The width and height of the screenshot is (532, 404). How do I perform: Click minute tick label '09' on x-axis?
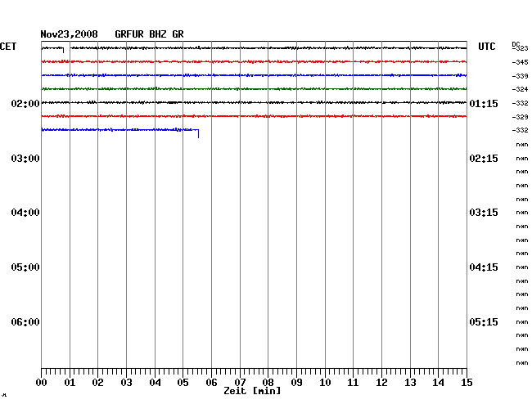296,383
